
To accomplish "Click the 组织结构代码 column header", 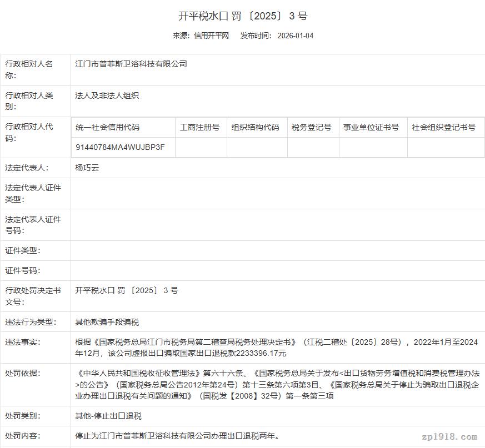I will pyautogui.click(x=256, y=127).
